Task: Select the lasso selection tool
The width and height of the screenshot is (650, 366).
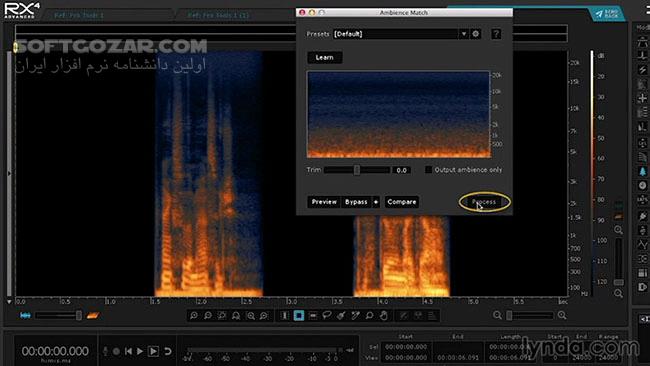Action: click(327, 316)
